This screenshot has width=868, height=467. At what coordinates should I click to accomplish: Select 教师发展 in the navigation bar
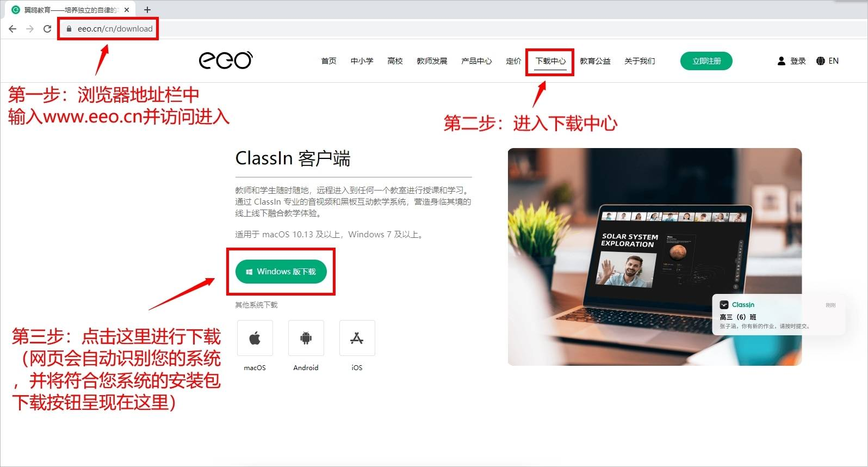(x=432, y=61)
